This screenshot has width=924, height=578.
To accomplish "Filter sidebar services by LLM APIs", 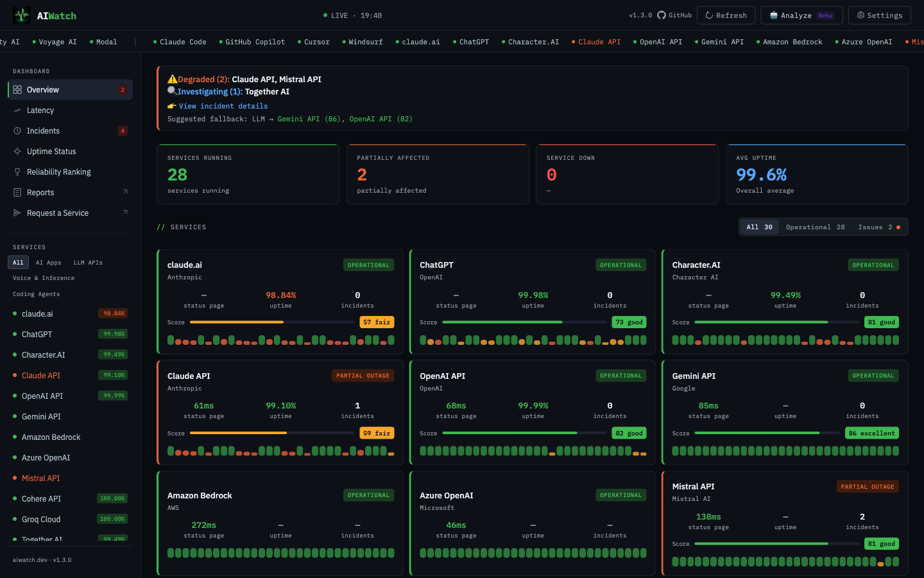I will point(88,263).
